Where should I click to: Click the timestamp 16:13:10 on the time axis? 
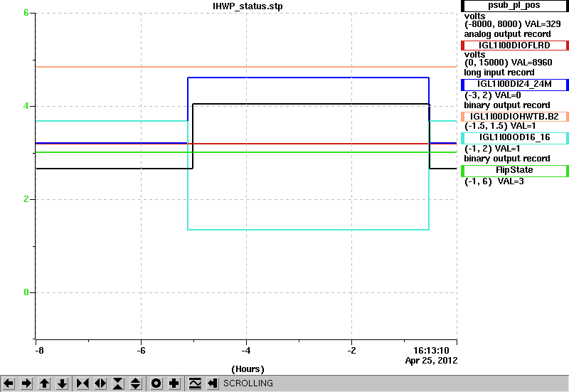point(431,351)
